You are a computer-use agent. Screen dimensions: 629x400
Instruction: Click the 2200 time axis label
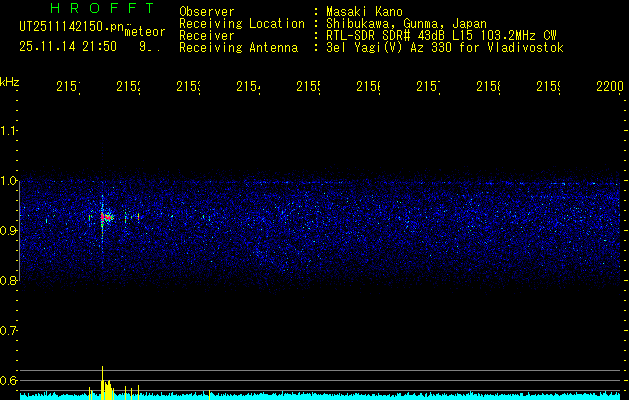click(x=610, y=87)
